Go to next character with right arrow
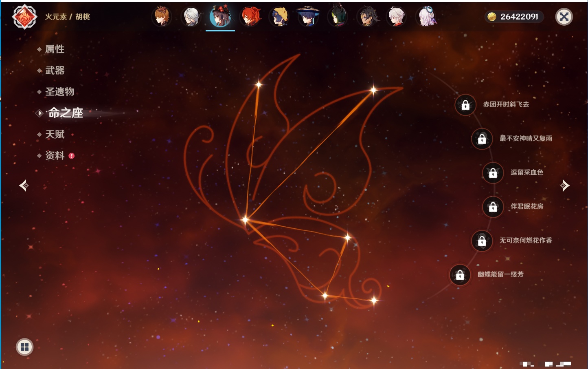588x369 pixels. [565, 186]
